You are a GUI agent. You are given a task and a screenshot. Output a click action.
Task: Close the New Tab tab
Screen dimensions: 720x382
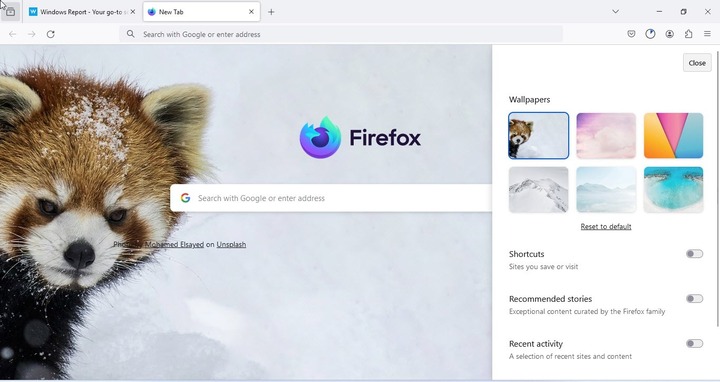click(251, 12)
